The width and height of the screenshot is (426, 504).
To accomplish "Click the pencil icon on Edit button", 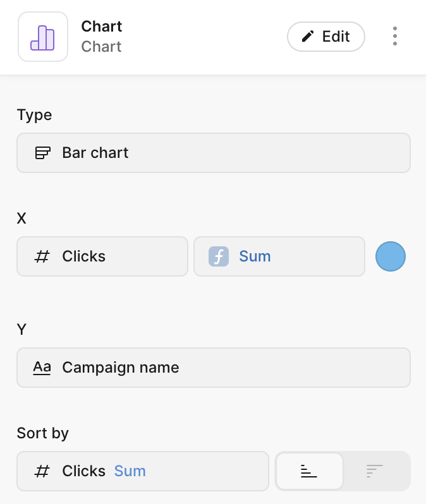I will pyautogui.click(x=308, y=37).
